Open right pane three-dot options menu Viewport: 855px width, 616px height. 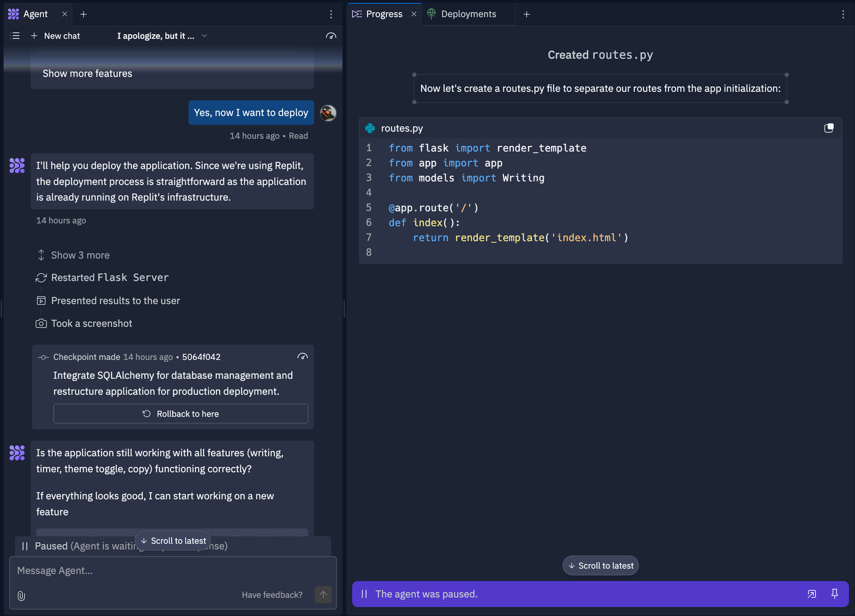pos(843,14)
